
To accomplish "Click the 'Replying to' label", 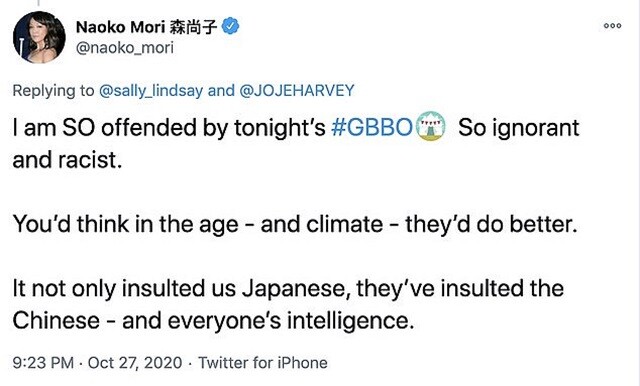I will (x=53, y=91).
